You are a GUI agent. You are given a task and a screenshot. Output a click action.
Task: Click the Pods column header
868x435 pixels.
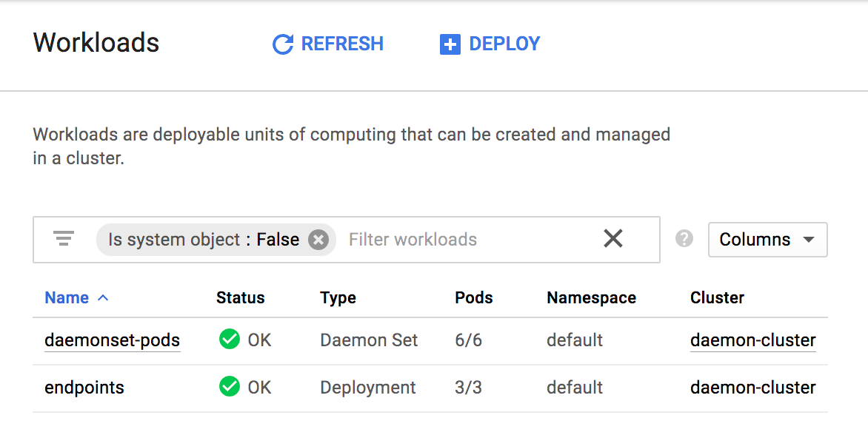click(x=473, y=298)
